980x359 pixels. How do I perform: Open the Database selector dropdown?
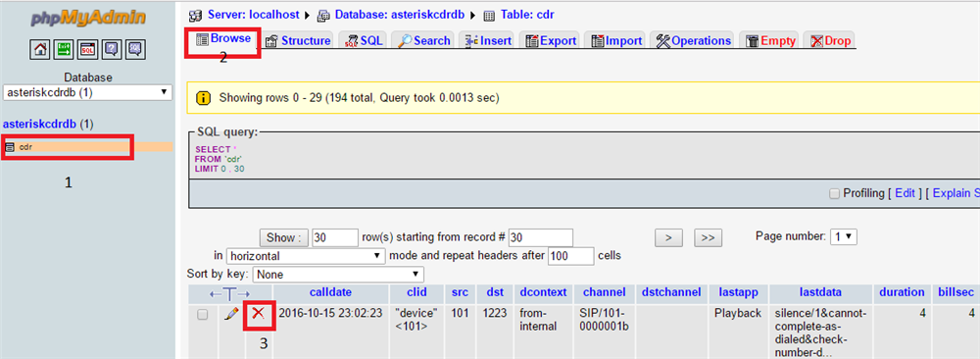click(87, 92)
